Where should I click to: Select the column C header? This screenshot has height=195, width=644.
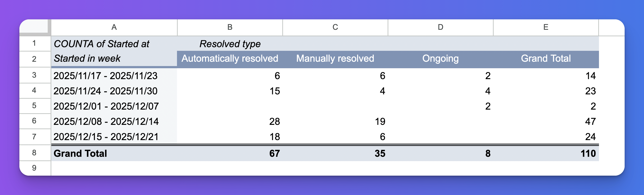(335, 28)
